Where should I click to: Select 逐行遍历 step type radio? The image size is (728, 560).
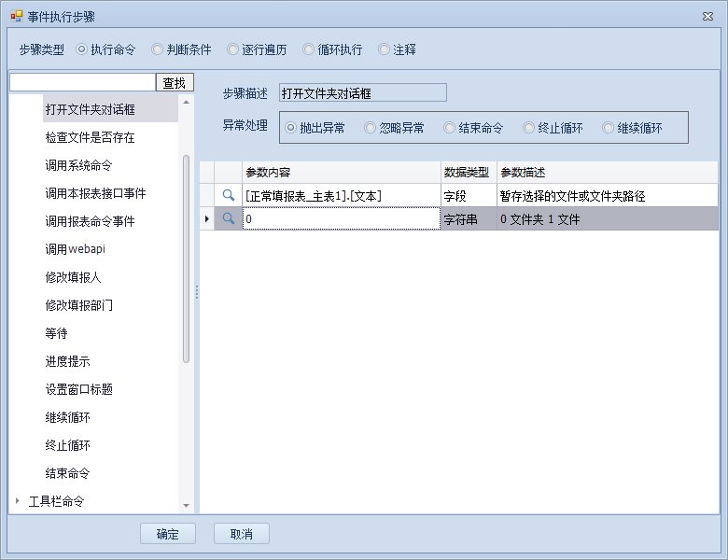pos(232,49)
